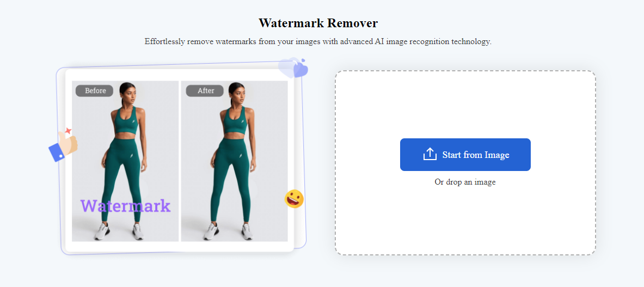Click the "Or drop an image" text
The width and height of the screenshot is (644, 287).
(x=465, y=182)
